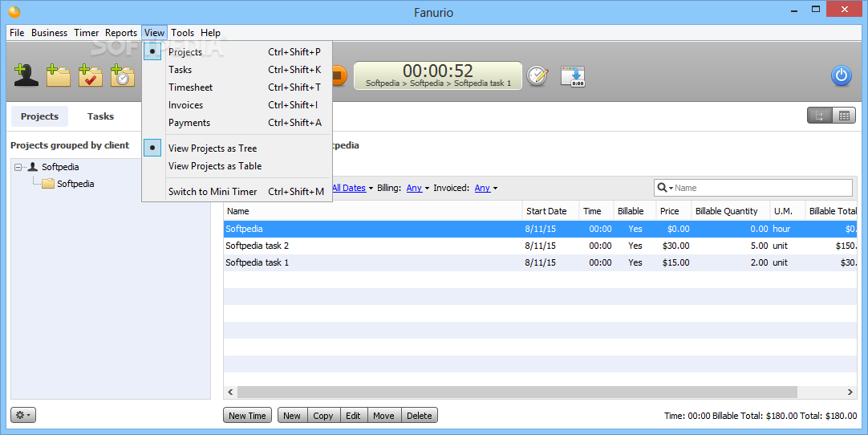Click the add new project folder icon
Image resolution: width=868 pixels, height=435 pixels.
pyautogui.click(x=58, y=75)
